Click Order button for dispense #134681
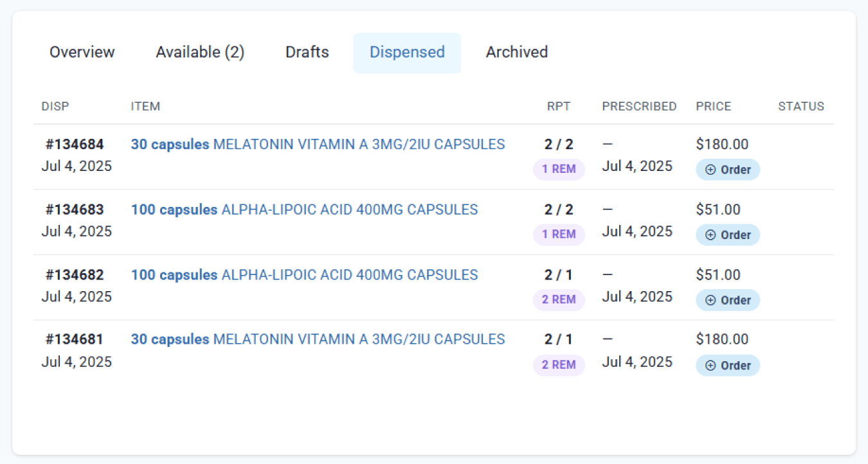 728,366
